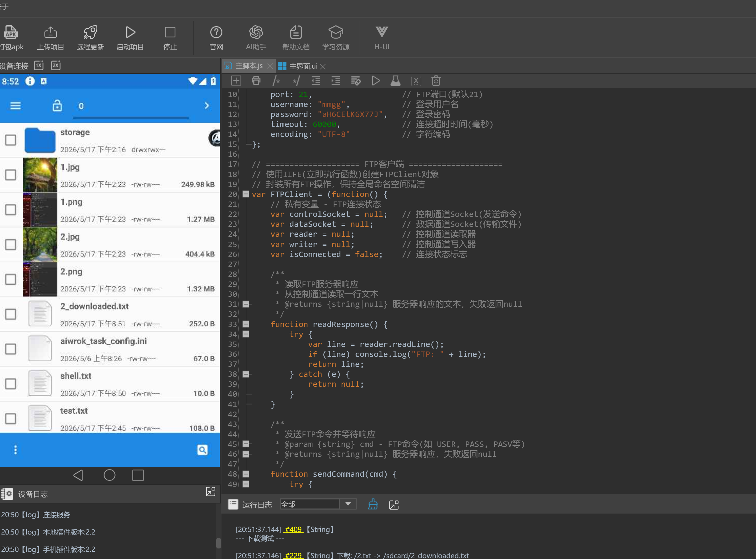Close the 主脚本.js tab
The image size is (756, 559).
pyautogui.click(x=270, y=66)
